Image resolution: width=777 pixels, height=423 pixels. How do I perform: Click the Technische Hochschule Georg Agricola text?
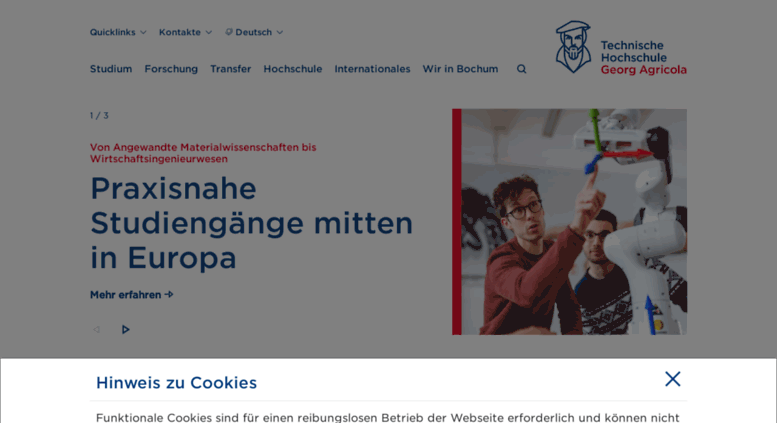(643, 57)
